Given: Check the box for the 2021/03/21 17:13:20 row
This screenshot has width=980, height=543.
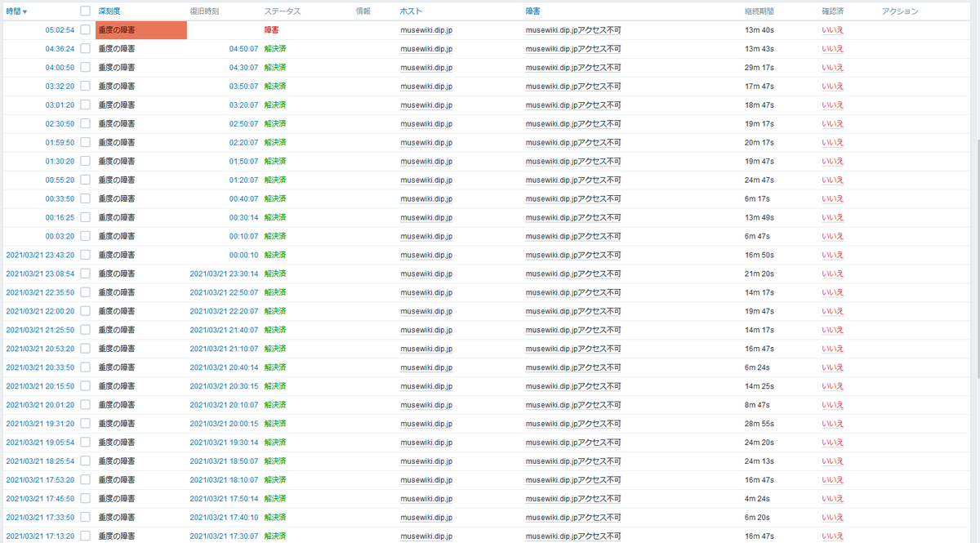Looking at the screenshot, I should (x=85, y=536).
